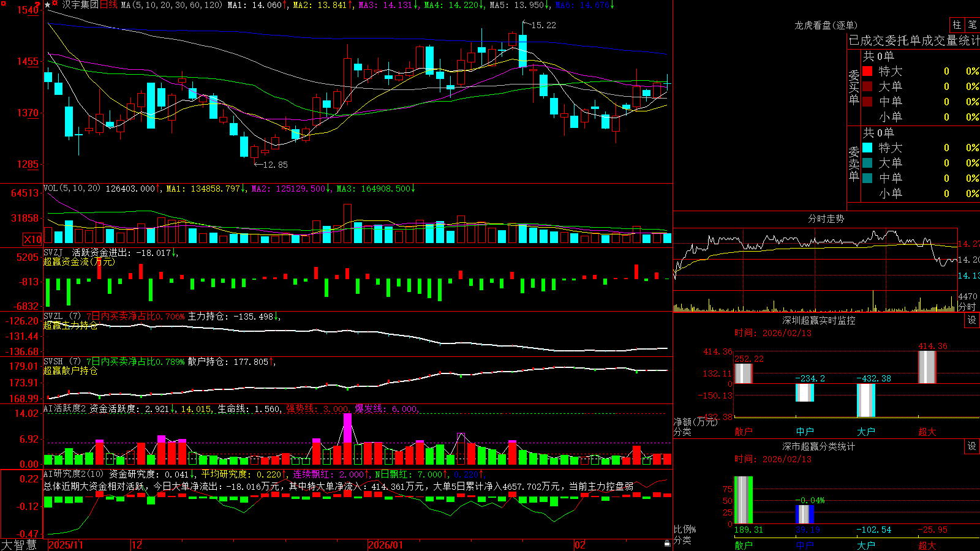The width and height of the screenshot is (980, 551).
Task: Click the teal 大单 sell-order swatch
Action: 867,163
